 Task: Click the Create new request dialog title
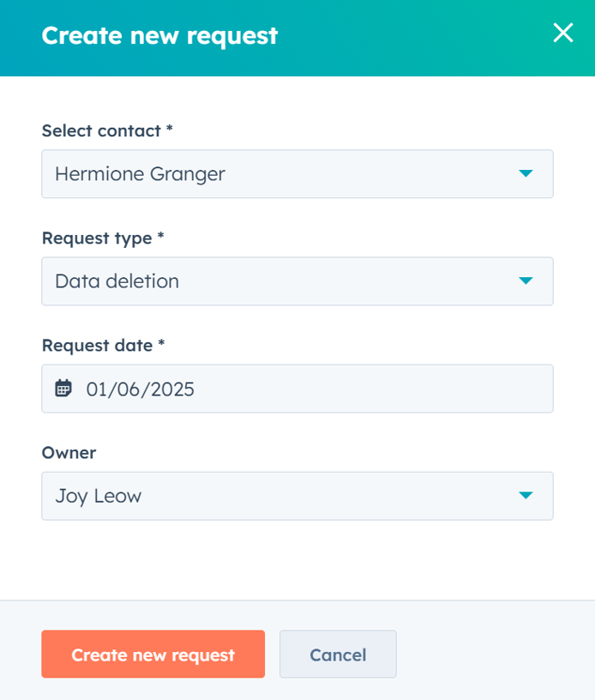[x=159, y=35]
